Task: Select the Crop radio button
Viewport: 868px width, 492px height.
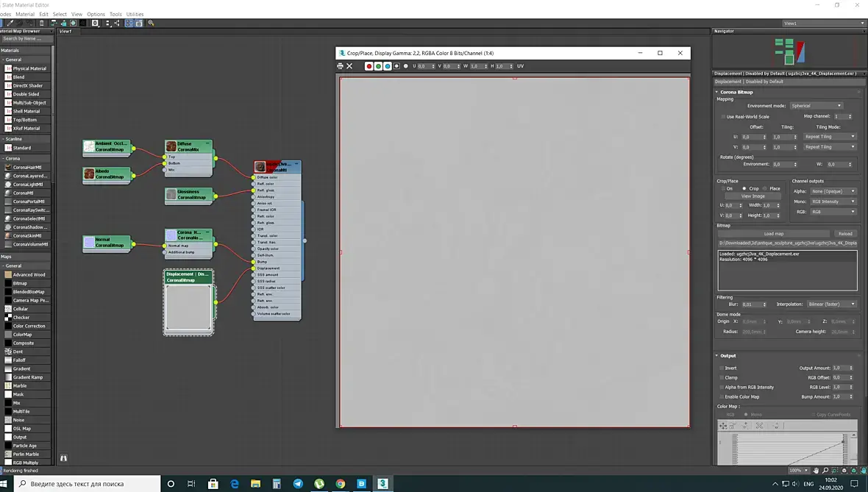Action: click(744, 189)
